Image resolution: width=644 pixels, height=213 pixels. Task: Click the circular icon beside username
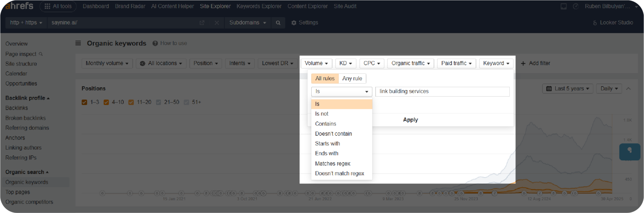(x=576, y=6)
